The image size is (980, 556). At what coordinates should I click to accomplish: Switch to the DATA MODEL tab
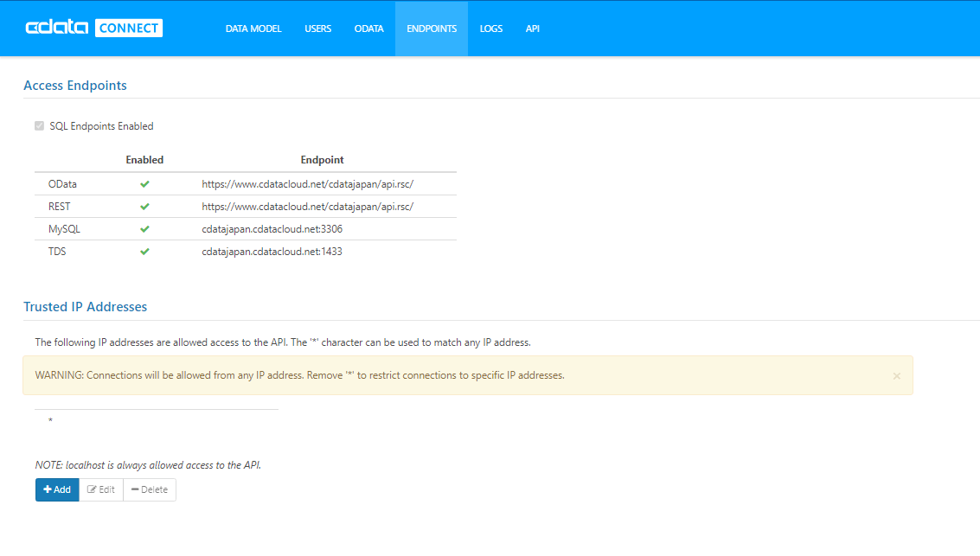253,28
